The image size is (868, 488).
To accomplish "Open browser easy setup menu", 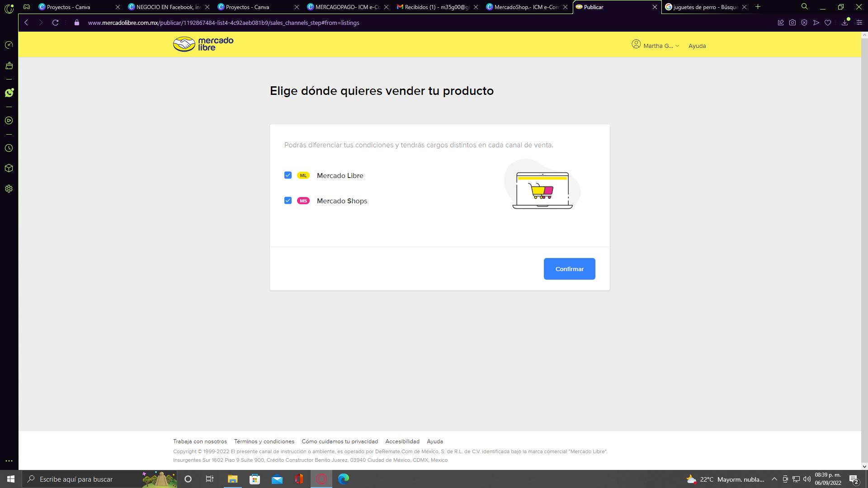I will 859,23.
